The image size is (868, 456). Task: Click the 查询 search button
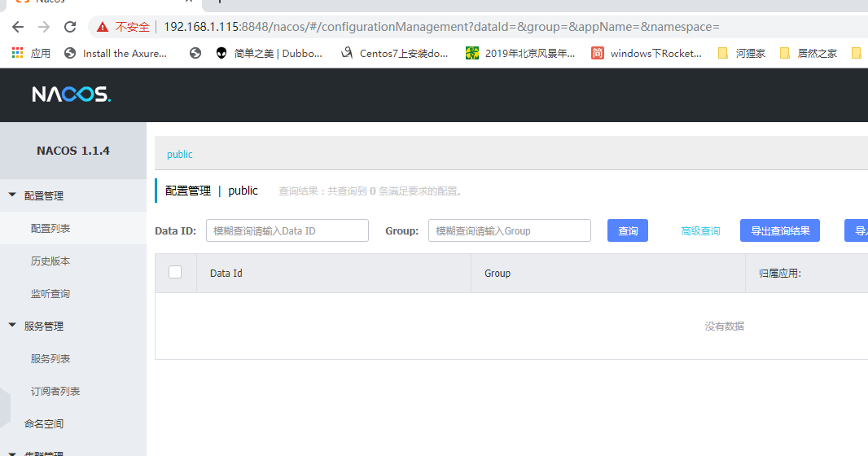628,230
